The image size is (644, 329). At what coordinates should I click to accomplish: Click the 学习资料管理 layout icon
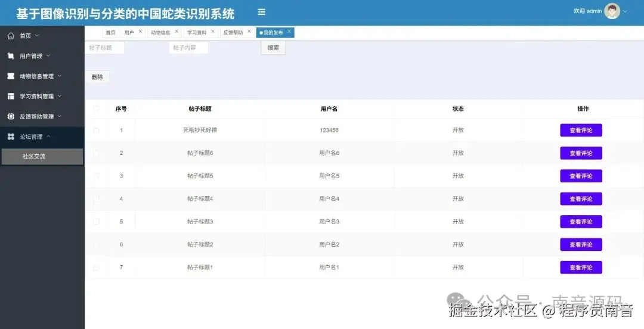point(11,96)
